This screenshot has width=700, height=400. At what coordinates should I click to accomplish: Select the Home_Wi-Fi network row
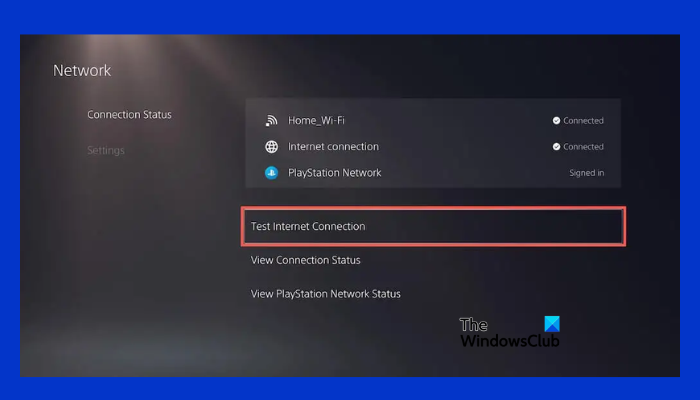[x=433, y=121]
